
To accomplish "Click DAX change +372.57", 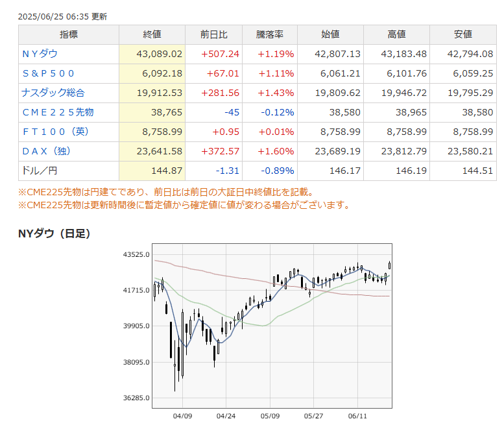I will coord(220,151).
